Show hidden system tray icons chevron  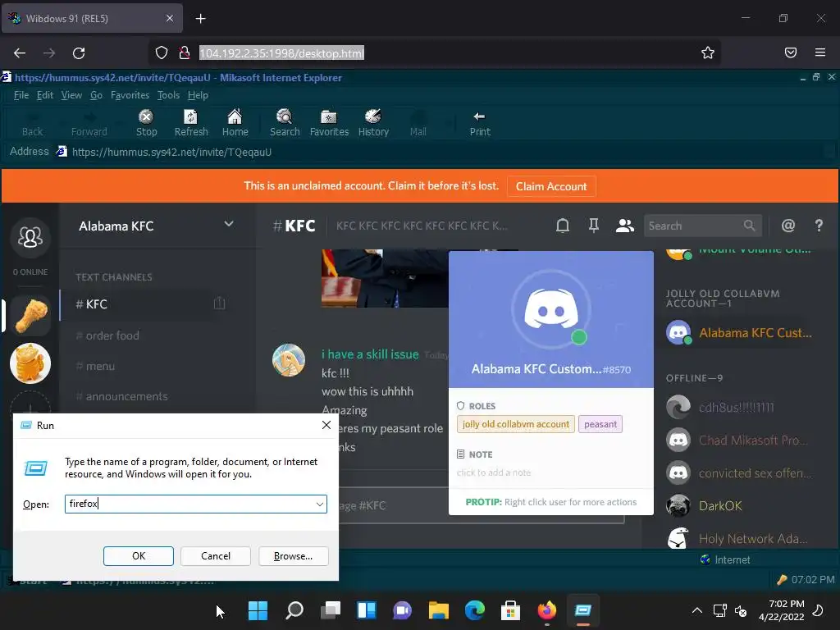click(x=697, y=610)
